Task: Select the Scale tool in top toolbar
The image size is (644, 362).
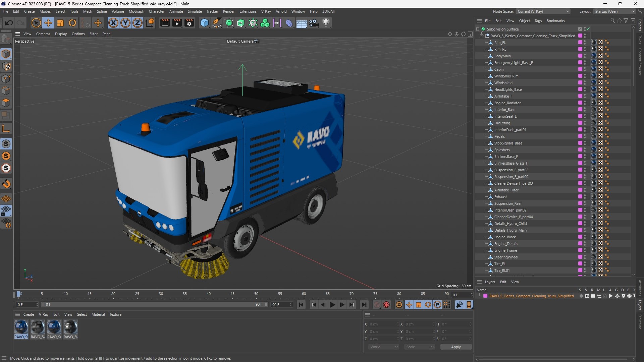Action: point(60,23)
